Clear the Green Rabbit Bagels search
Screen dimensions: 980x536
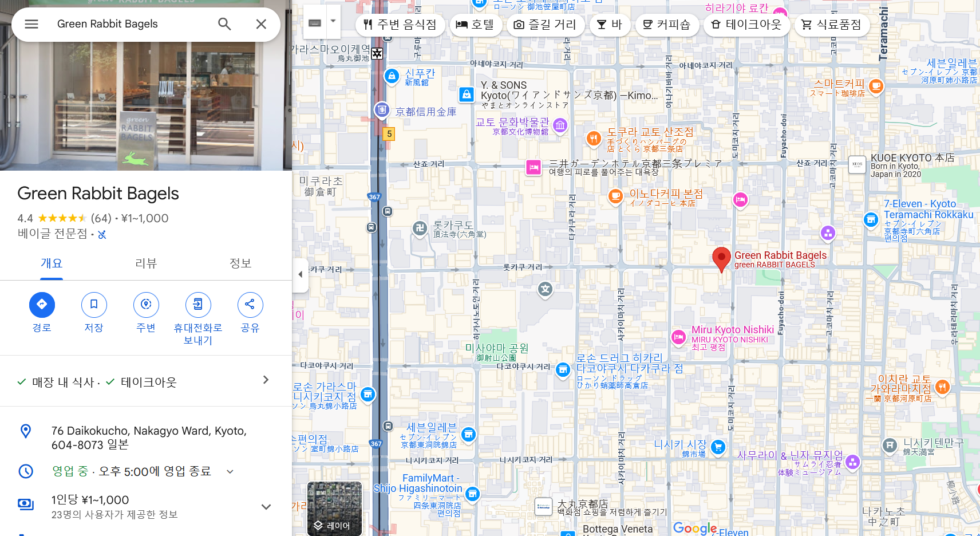coord(261,24)
